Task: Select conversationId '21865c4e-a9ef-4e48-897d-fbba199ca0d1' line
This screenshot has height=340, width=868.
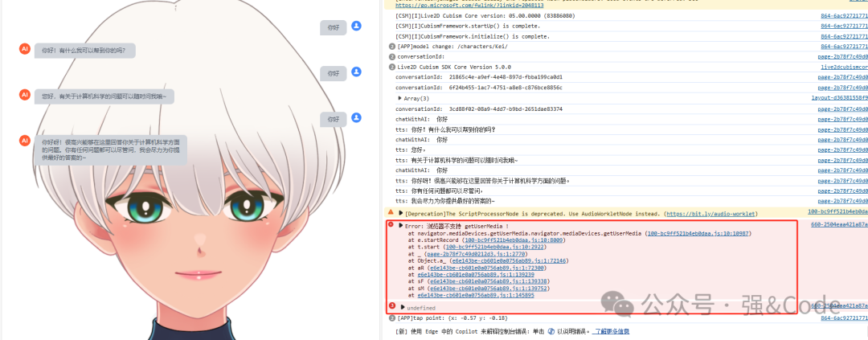Action: click(479, 77)
